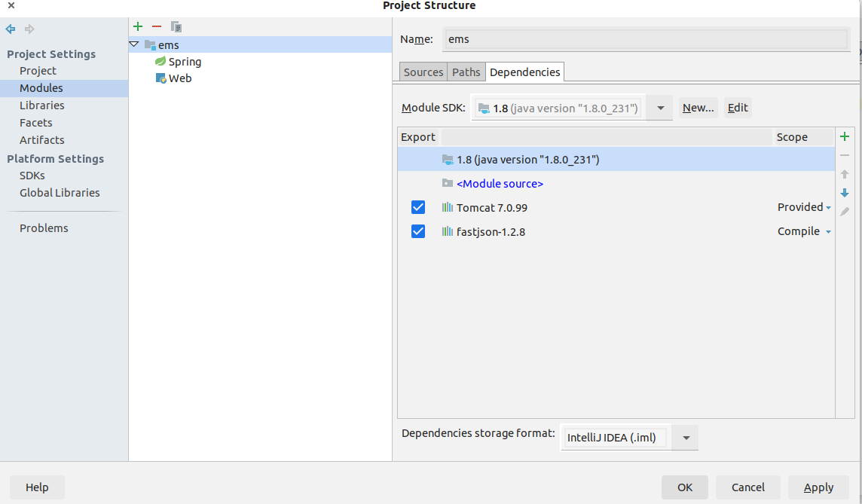Add a new module with plus icon

point(138,26)
